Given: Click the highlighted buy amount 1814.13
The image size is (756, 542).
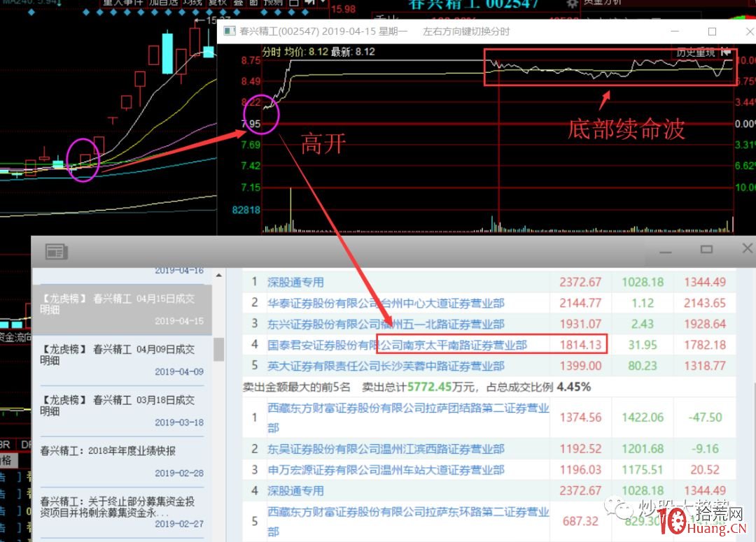Looking at the screenshot, I should (x=580, y=345).
